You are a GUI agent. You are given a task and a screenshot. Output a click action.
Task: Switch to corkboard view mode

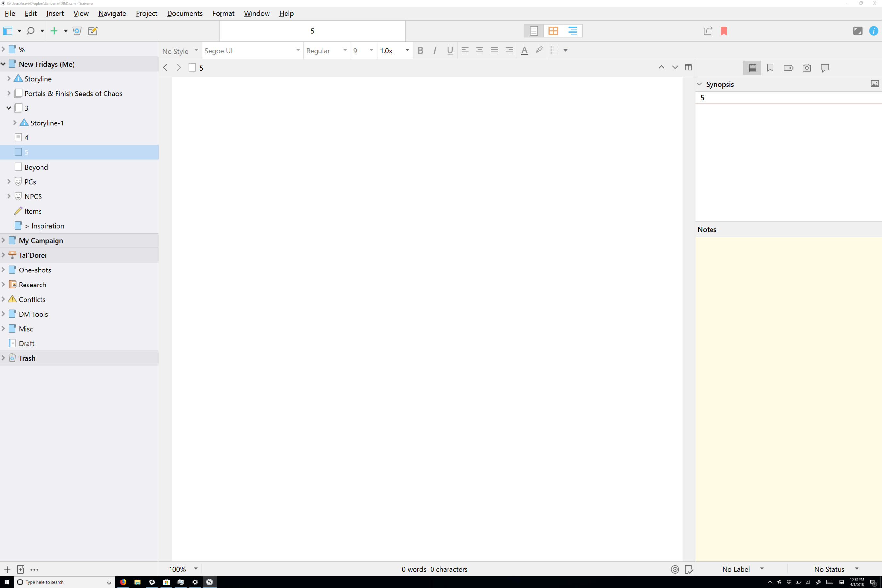click(x=553, y=31)
